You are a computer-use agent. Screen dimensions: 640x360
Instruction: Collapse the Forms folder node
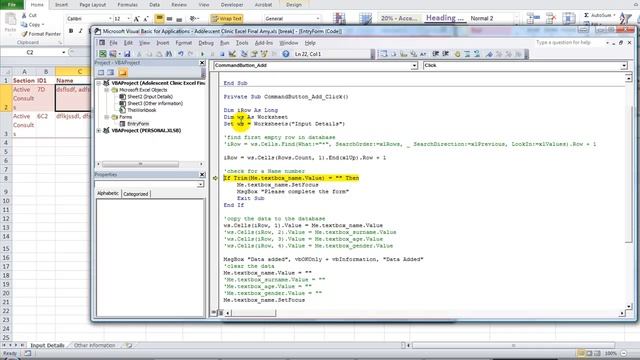pyautogui.click(x=107, y=117)
